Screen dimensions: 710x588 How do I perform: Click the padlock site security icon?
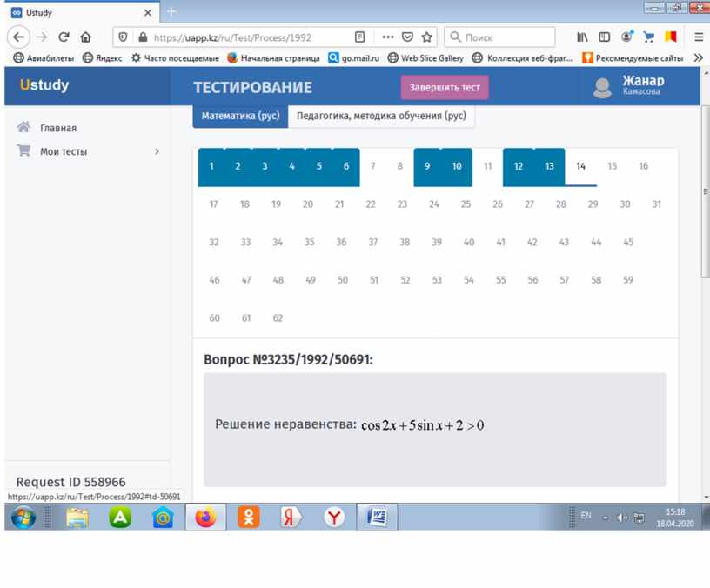pyautogui.click(x=143, y=37)
